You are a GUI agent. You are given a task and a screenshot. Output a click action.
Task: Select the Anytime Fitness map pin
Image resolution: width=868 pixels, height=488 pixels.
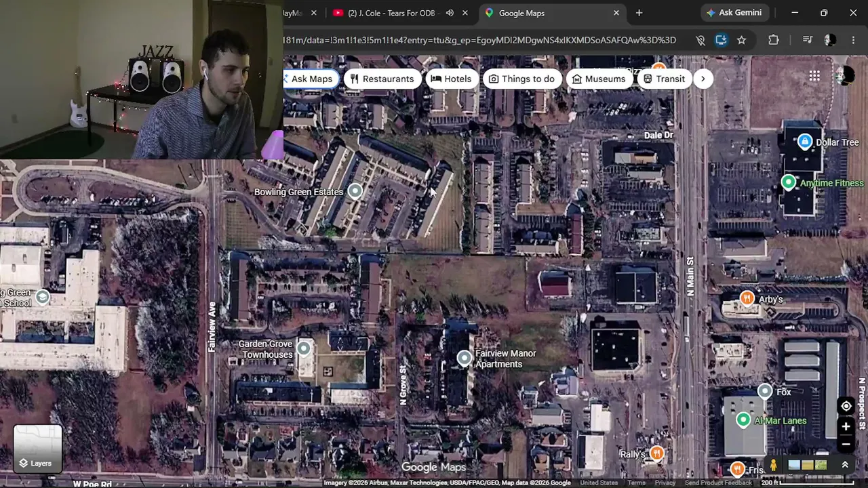click(x=788, y=182)
